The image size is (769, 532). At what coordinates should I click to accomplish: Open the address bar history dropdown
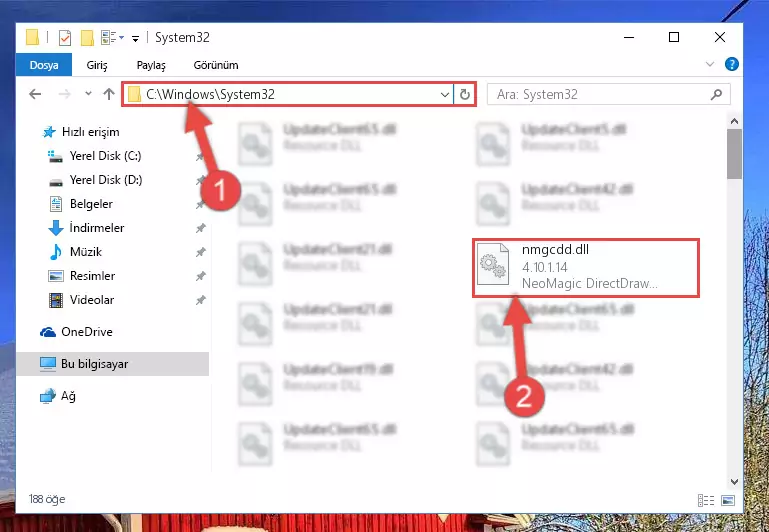445,95
